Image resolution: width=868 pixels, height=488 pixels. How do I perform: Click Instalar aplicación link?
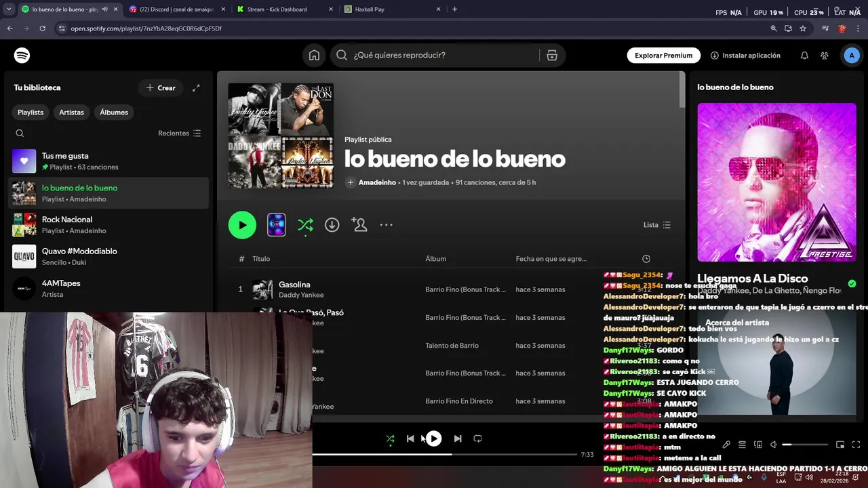745,56
